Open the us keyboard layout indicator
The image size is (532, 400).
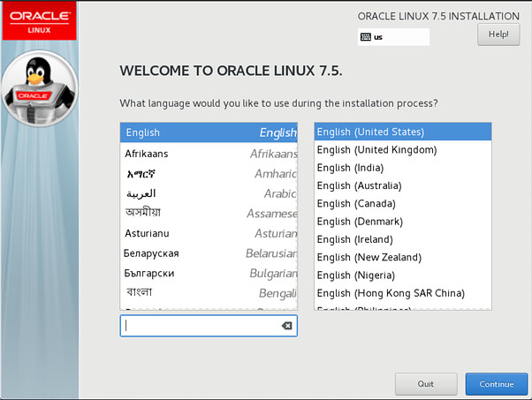click(393, 37)
